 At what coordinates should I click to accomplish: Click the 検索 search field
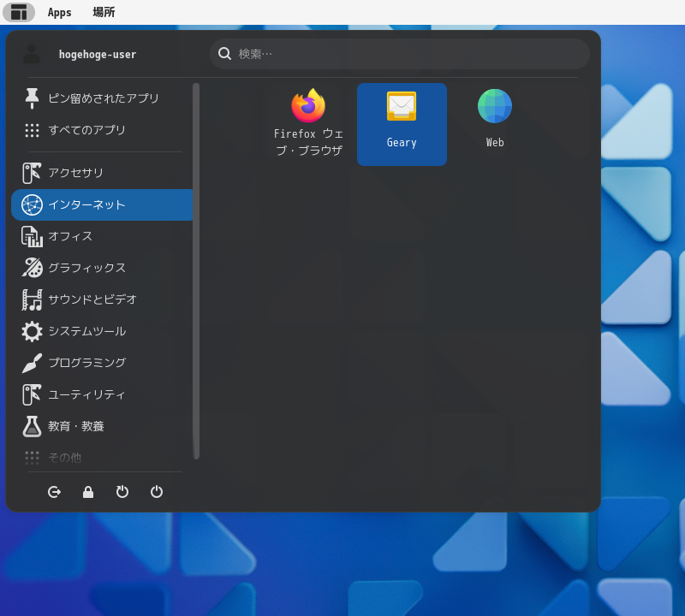click(x=399, y=54)
